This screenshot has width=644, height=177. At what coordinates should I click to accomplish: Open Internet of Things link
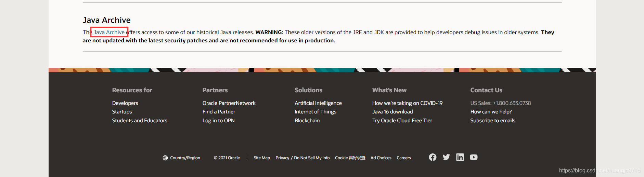point(315,112)
